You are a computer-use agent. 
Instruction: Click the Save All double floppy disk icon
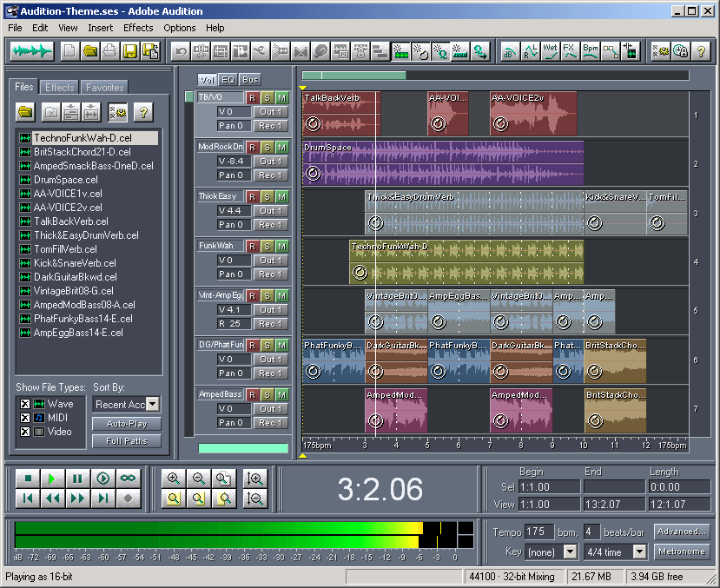pyautogui.click(x=150, y=51)
